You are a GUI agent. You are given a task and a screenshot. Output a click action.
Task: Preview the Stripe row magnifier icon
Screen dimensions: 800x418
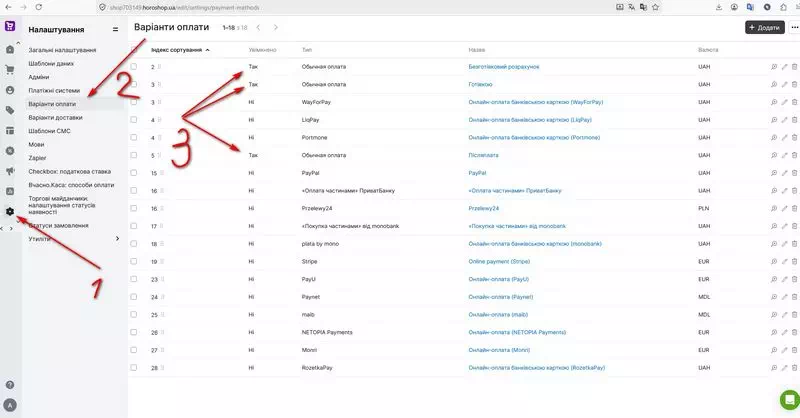[774, 261]
